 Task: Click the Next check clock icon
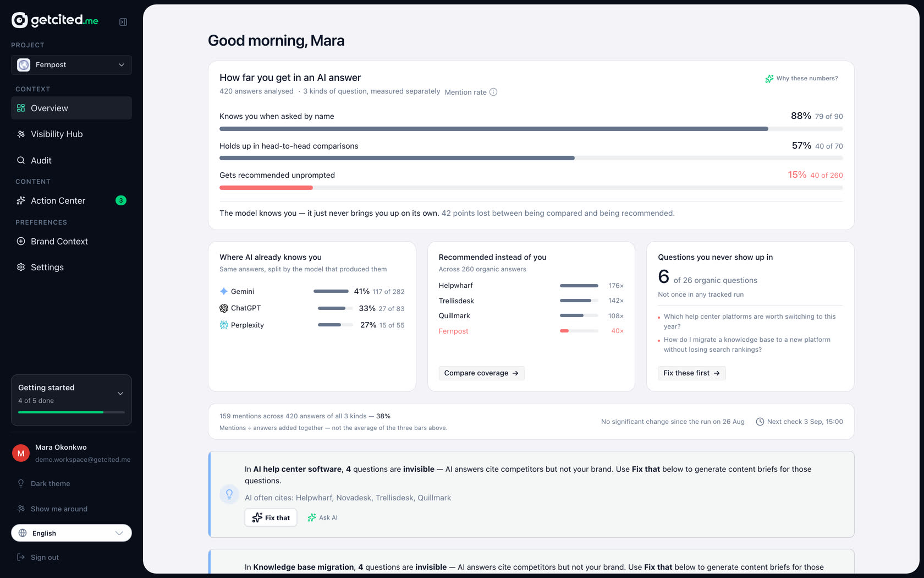760,422
